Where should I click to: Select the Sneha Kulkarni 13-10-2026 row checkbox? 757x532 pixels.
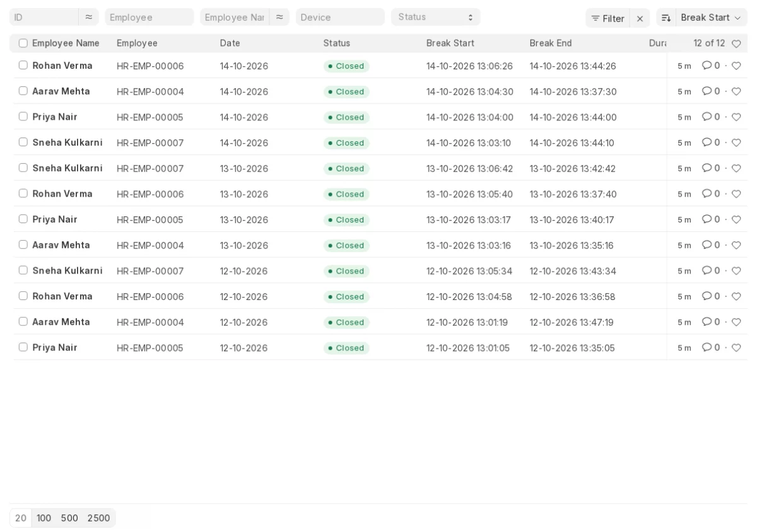pyautogui.click(x=23, y=168)
